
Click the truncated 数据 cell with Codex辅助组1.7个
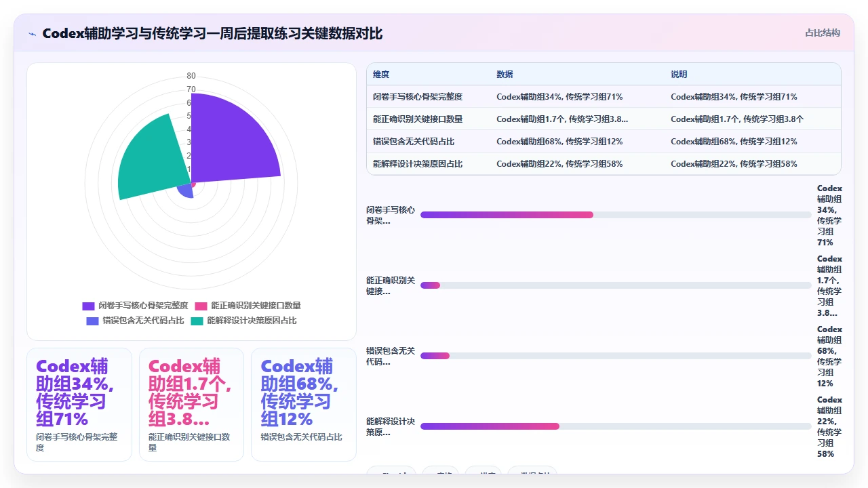(562, 119)
